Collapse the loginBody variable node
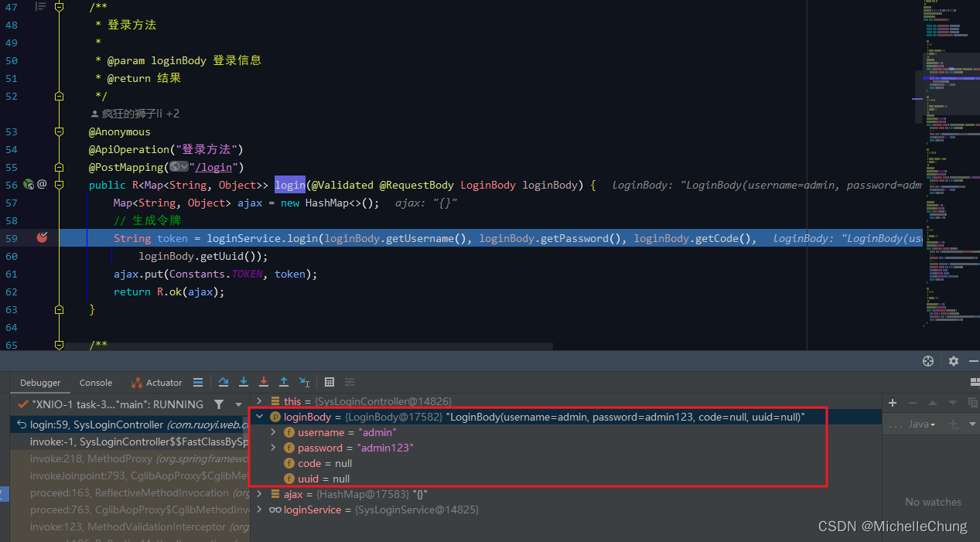Screen dimensions: 980x542 260,417
